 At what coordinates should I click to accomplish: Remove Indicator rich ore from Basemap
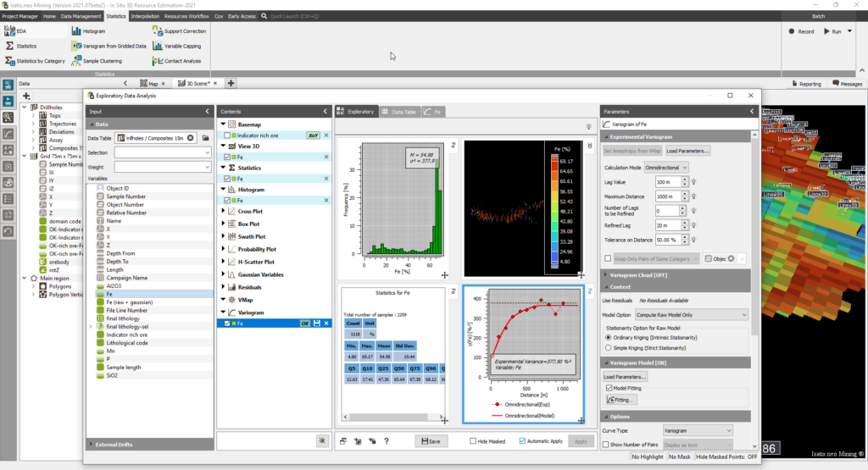[x=326, y=135]
